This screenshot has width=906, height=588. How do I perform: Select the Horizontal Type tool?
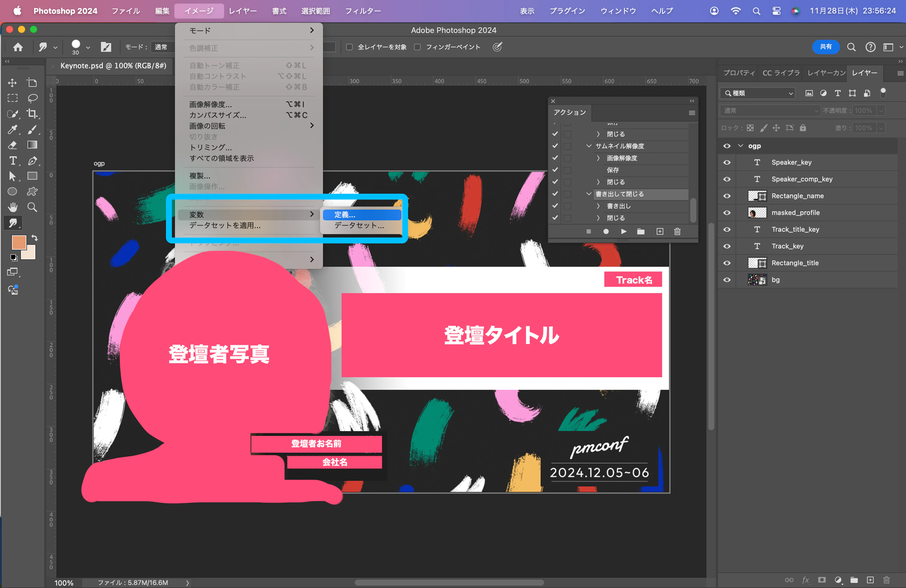pos(12,160)
